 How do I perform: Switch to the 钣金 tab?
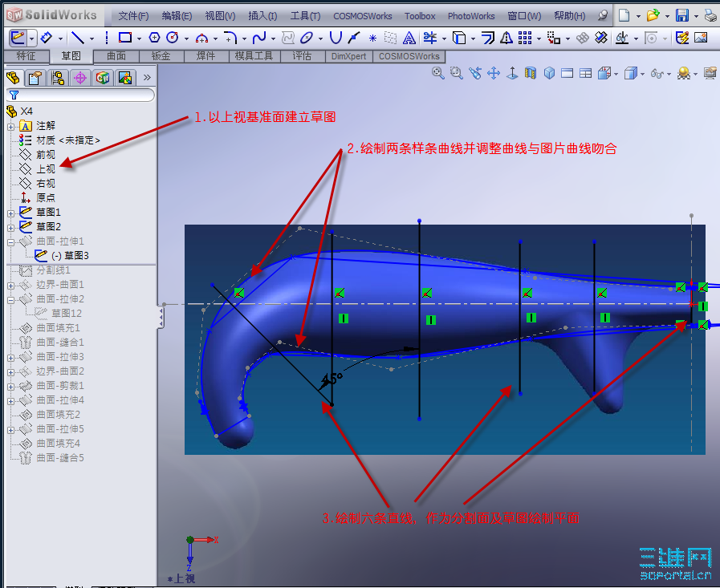161,56
